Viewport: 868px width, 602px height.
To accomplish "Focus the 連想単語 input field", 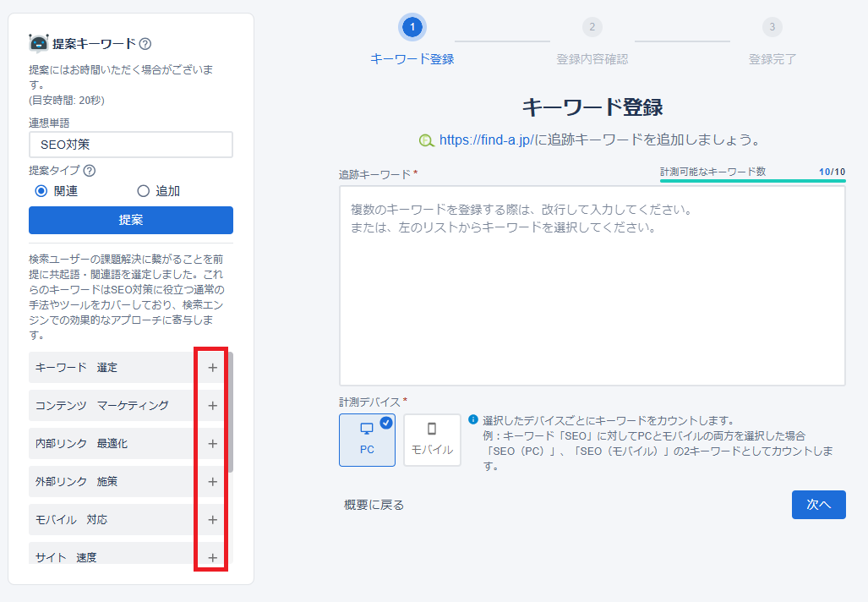I will (x=131, y=145).
